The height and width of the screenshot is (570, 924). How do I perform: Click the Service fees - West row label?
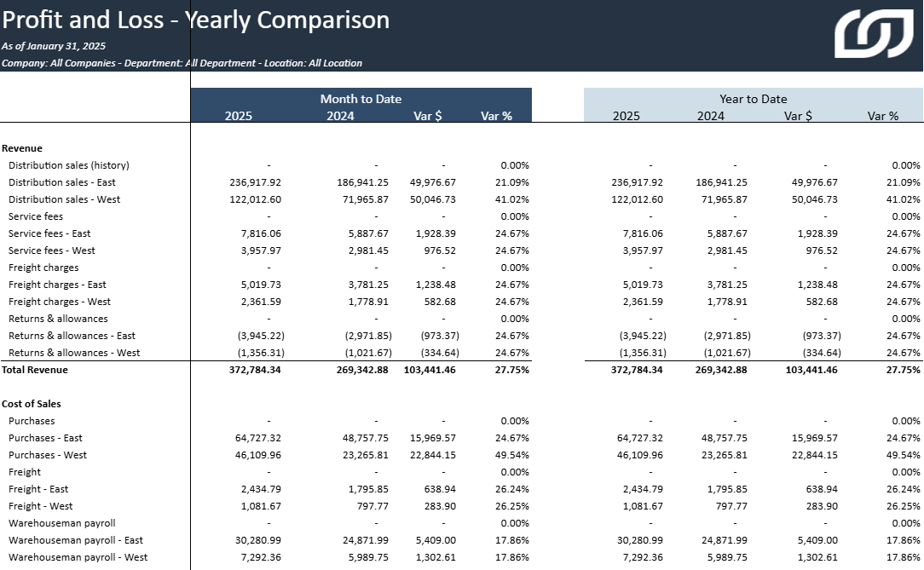(52, 250)
